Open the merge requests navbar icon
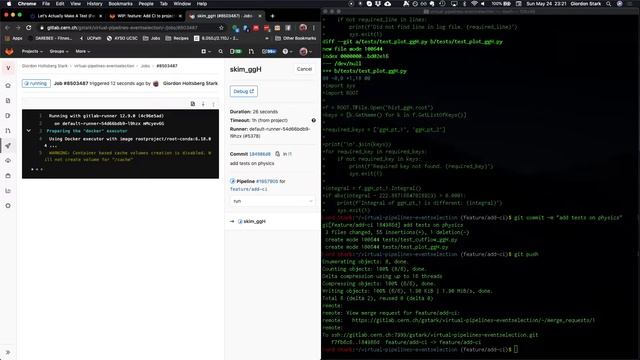Image resolution: width=640 pixels, height=360 pixels. point(251,51)
